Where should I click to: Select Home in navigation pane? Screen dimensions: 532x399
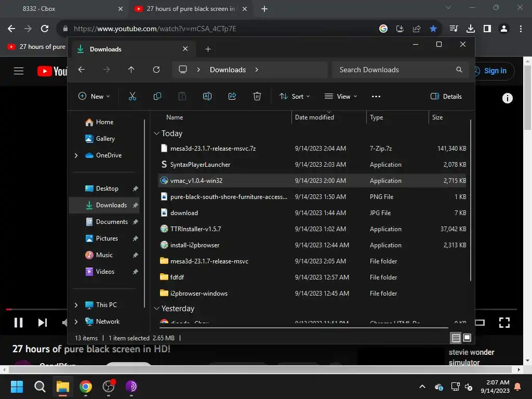point(104,122)
